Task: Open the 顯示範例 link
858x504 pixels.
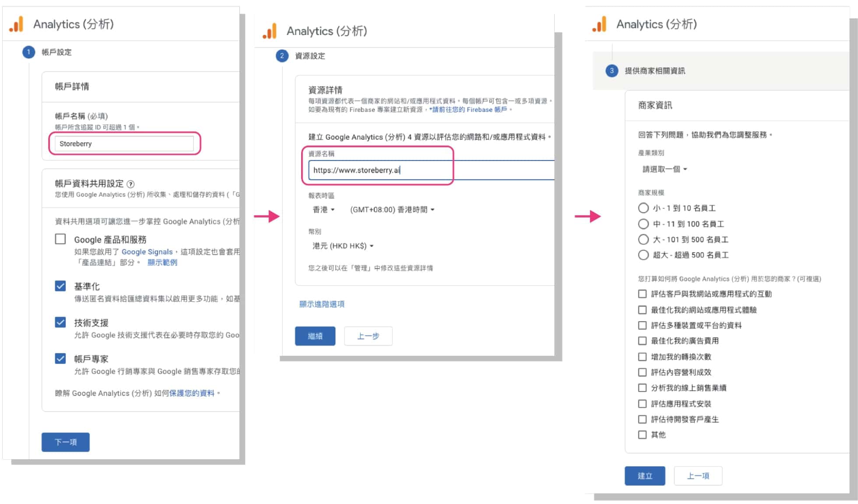Action: [x=162, y=262]
